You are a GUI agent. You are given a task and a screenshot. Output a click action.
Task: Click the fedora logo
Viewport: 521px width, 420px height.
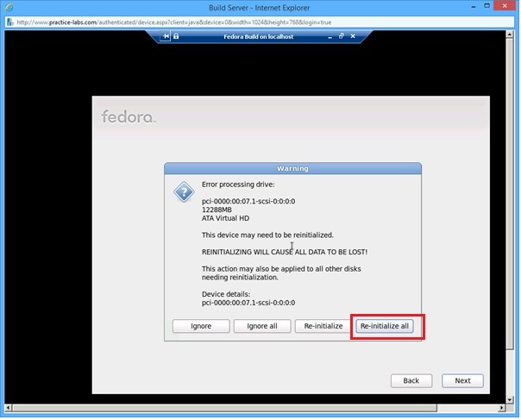tap(129, 116)
